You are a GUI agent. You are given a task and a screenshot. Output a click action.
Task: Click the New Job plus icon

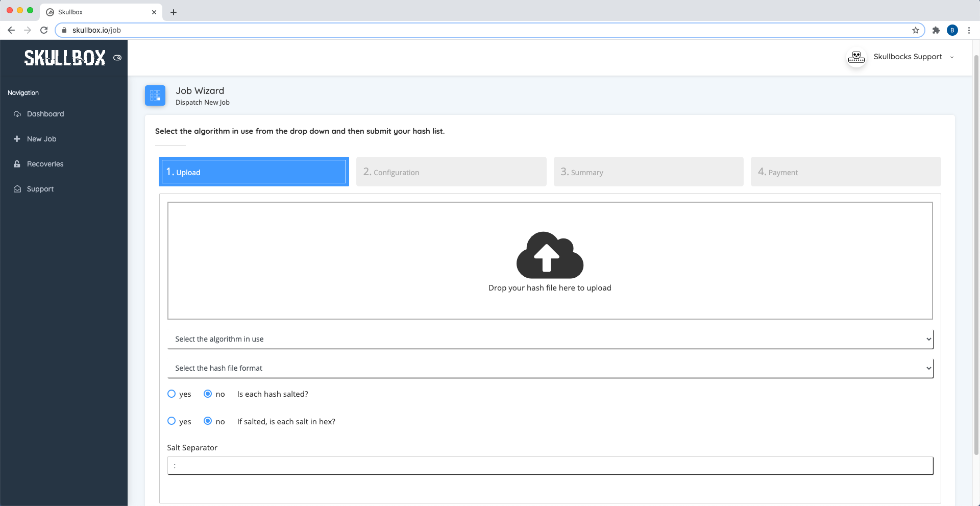point(17,138)
